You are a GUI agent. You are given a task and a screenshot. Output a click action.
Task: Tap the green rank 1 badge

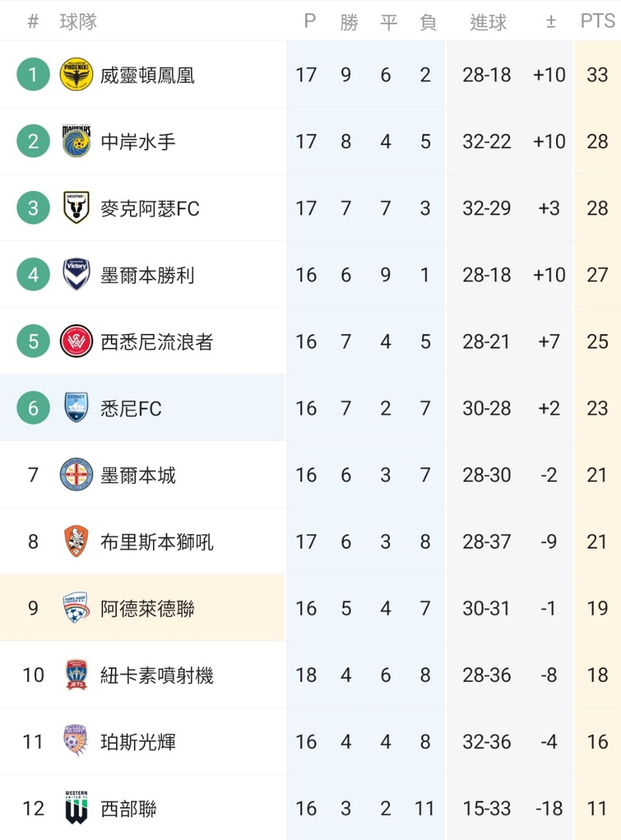pyautogui.click(x=33, y=75)
